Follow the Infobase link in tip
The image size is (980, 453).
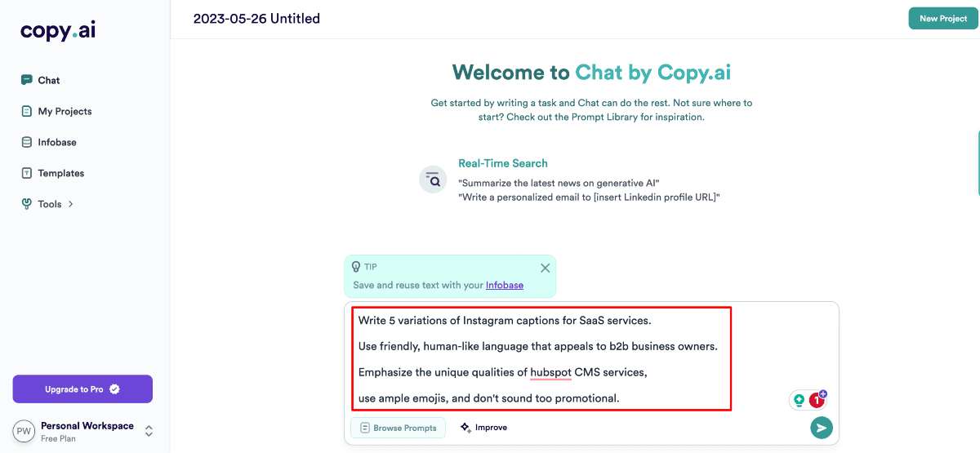pos(505,285)
